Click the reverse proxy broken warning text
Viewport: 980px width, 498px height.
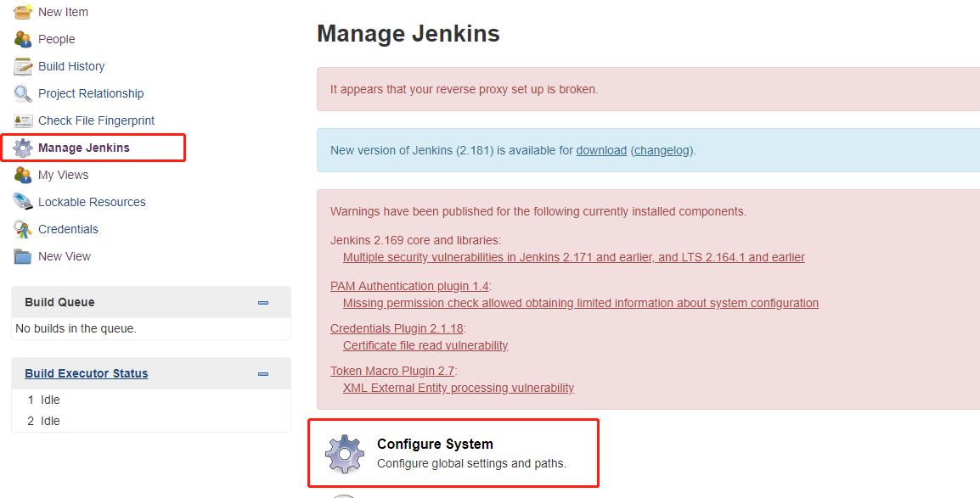point(465,89)
